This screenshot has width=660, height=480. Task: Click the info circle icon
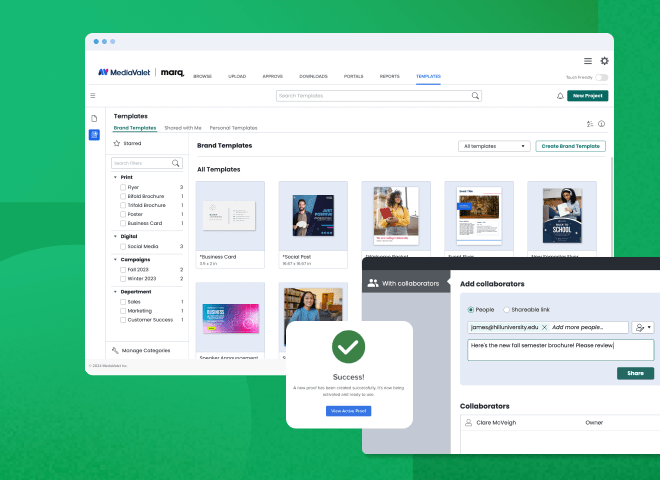(601, 124)
